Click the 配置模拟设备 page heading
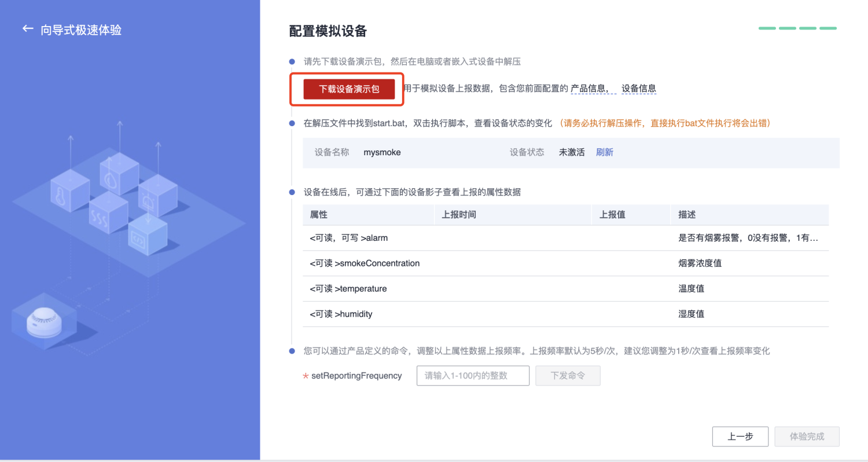The height and width of the screenshot is (462, 868). pos(328,31)
